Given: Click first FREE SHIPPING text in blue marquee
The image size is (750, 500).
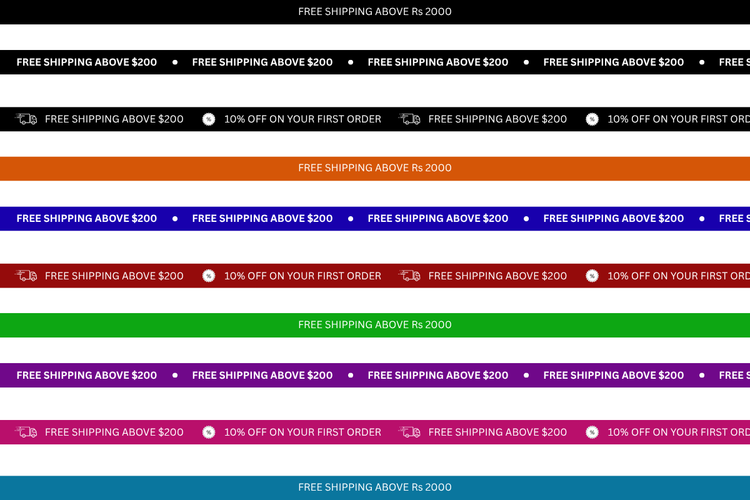Looking at the screenshot, I should click(87, 218).
